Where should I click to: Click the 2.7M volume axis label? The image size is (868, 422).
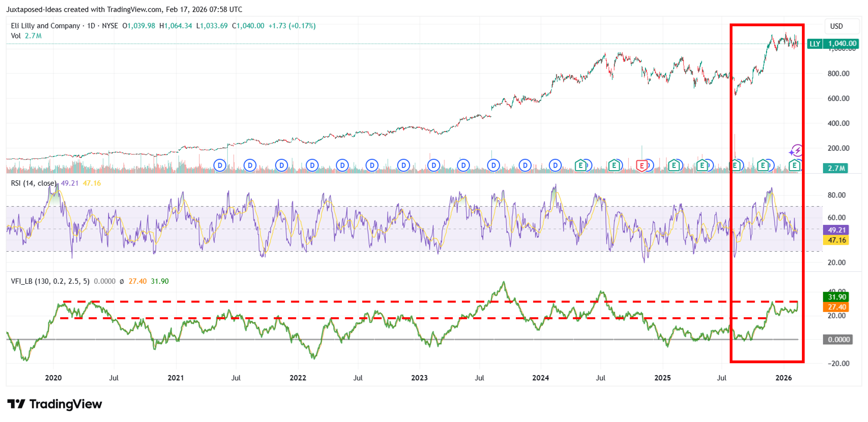(x=836, y=168)
